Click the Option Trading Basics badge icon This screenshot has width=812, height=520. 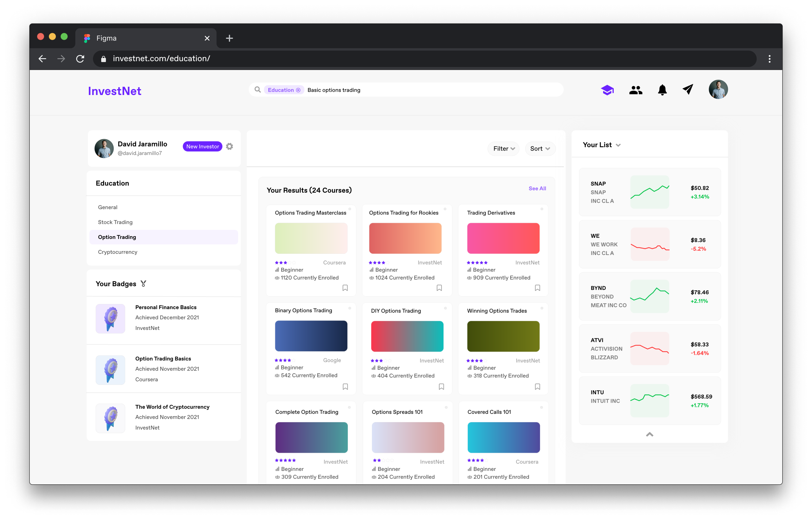[x=110, y=370]
